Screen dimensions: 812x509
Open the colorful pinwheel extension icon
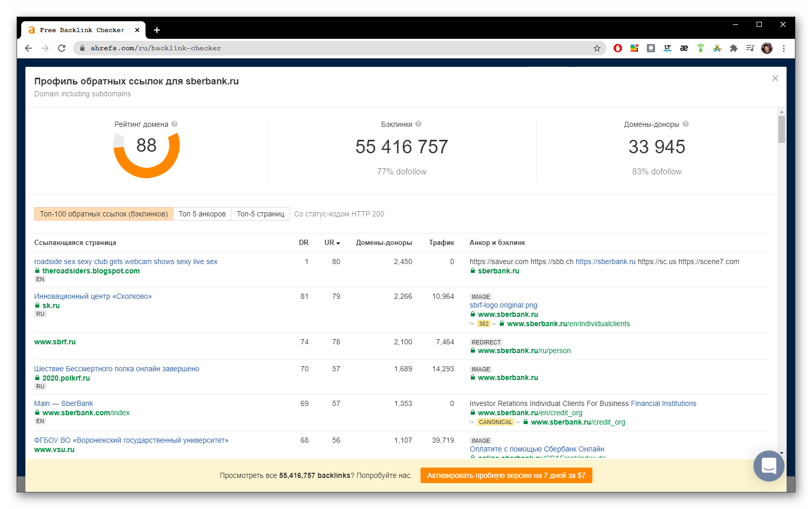(717, 48)
